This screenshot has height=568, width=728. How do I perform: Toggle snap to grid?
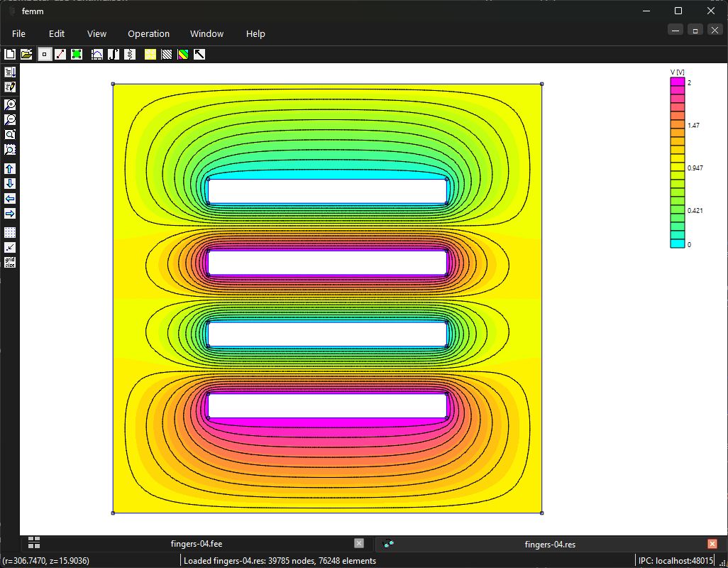click(10, 248)
